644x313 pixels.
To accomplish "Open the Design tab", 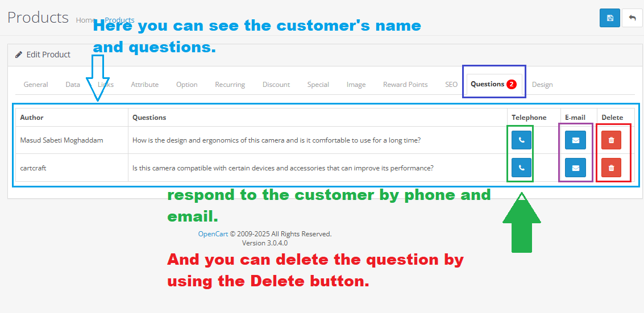I will [x=542, y=85].
